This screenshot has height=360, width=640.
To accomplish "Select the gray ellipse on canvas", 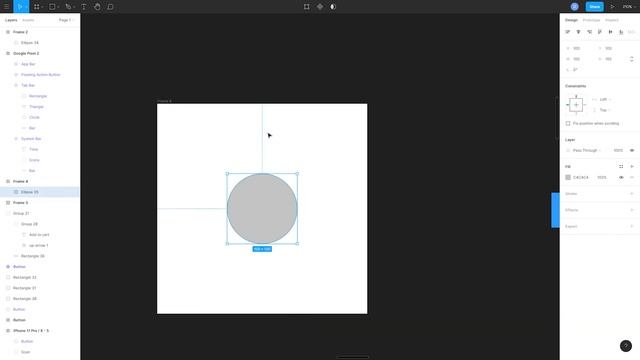I will pos(262,209).
